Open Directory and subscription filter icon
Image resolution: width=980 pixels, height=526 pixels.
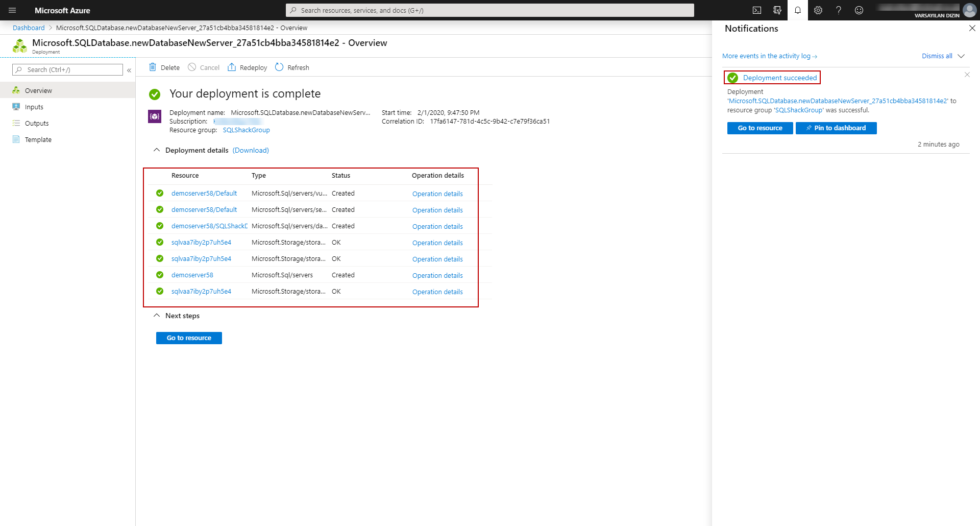(x=777, y=10)
